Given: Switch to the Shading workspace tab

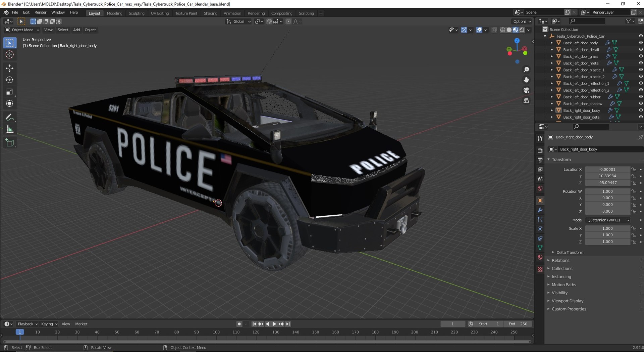Looking at the screenshot, I should pos(210,13).
